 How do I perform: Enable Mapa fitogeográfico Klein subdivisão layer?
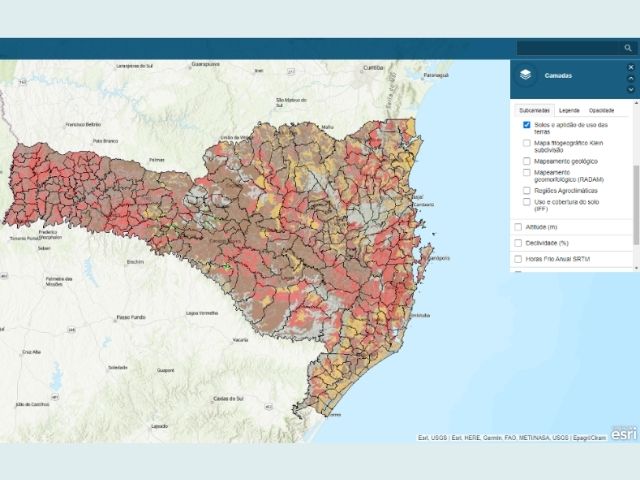[527, 143]
